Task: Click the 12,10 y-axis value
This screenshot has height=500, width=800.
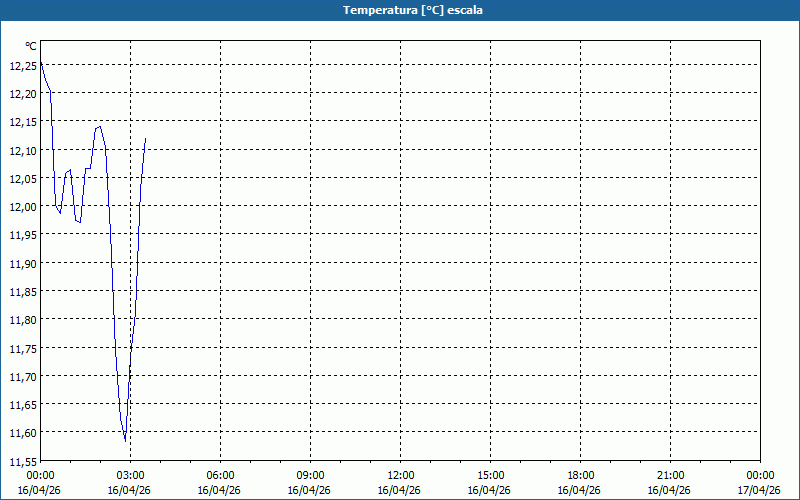Action: click(23, 150)
